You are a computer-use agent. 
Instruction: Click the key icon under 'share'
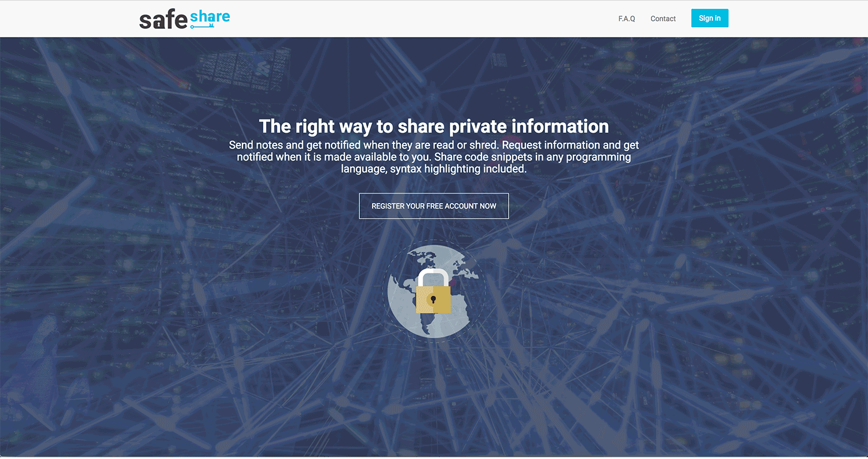203,26
